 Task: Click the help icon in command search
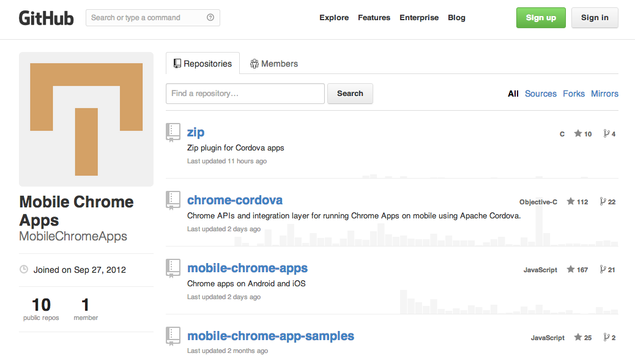pos(210,18)
